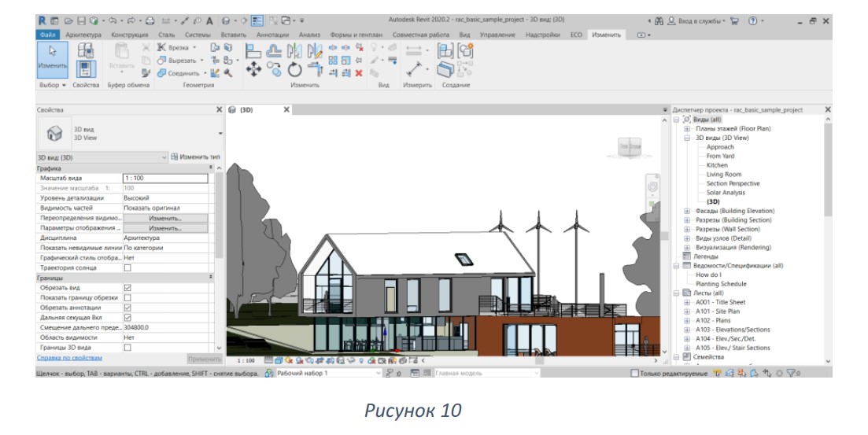This screenshot has height=435, width=868.
Task: Open the Справка по свойствам link
Action: click(69, 358)
